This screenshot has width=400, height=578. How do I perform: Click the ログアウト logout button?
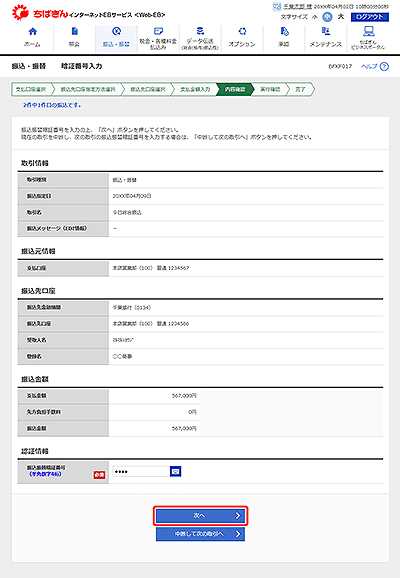click(x=370, y=17)
